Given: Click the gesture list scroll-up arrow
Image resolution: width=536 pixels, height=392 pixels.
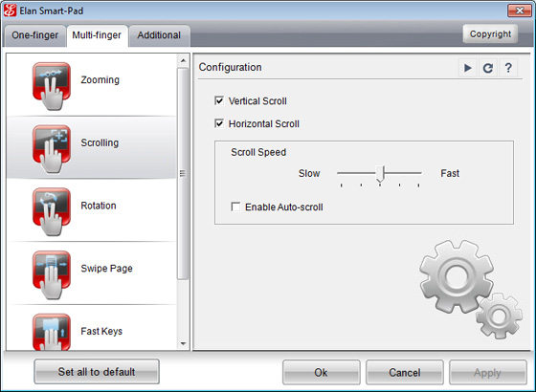Looking at the screenshot, I should click(183, 60).
